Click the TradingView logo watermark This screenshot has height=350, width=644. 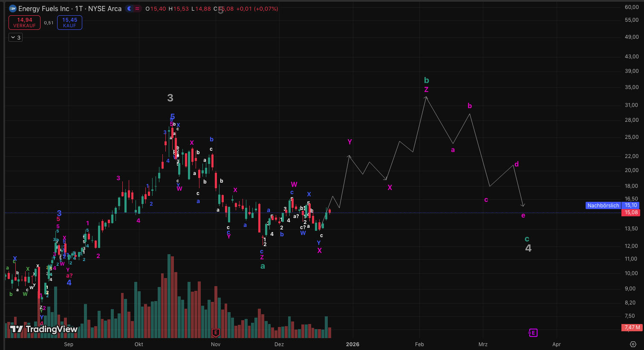tap(43, 329)
